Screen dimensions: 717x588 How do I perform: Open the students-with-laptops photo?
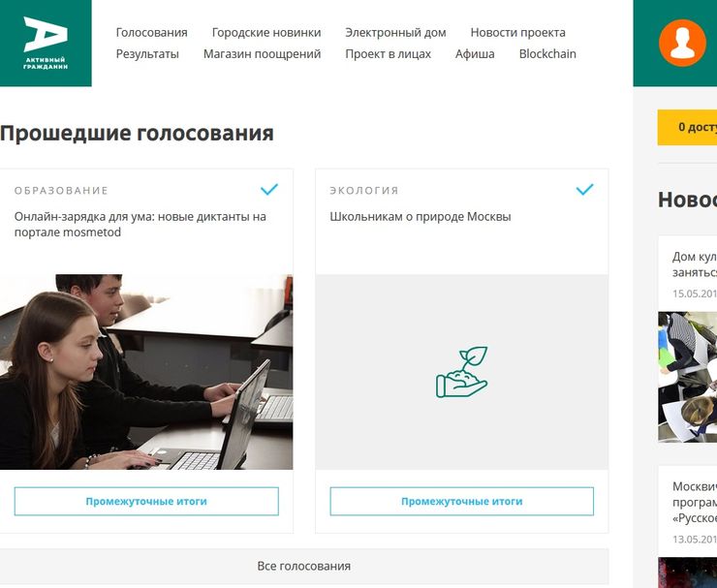[146, 372]
